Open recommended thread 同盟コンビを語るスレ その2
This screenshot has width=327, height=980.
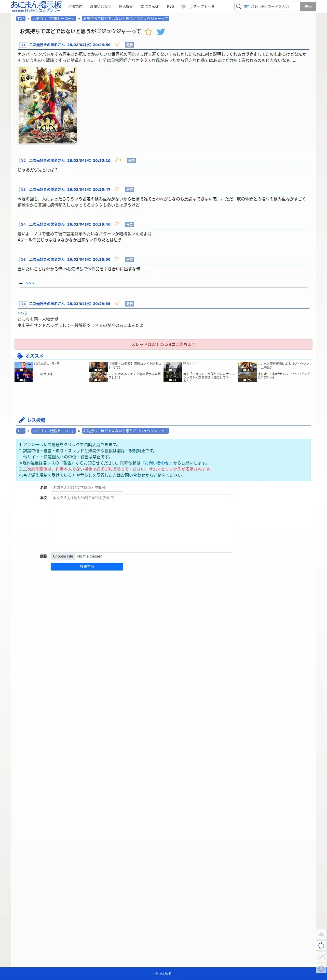[x=135, y=365]
